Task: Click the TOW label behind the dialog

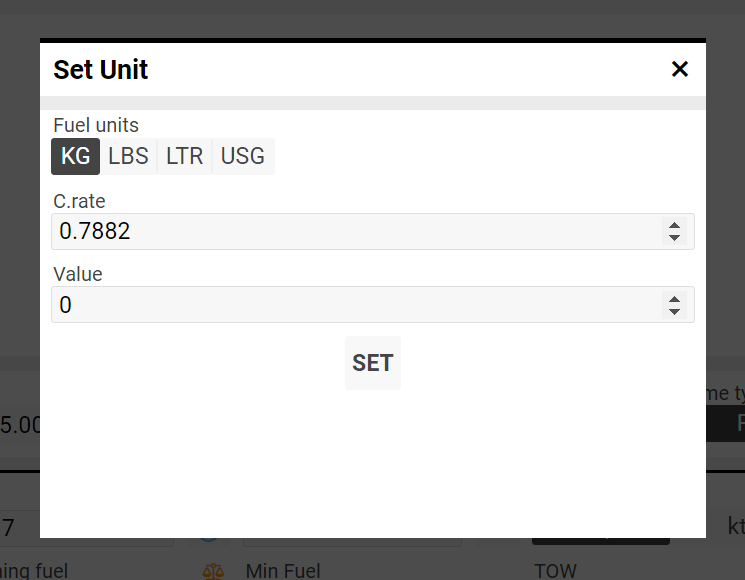Action: [x=555, y=571]
